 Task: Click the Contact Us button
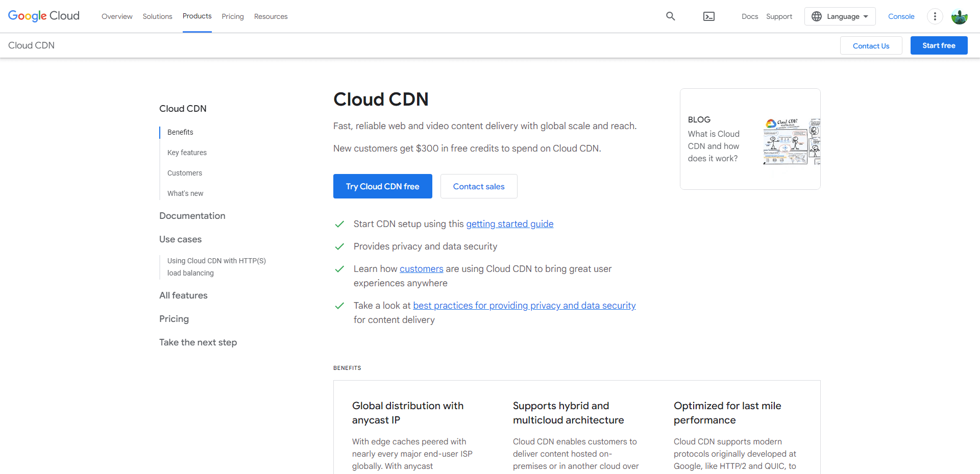click(x=871, y=45)
